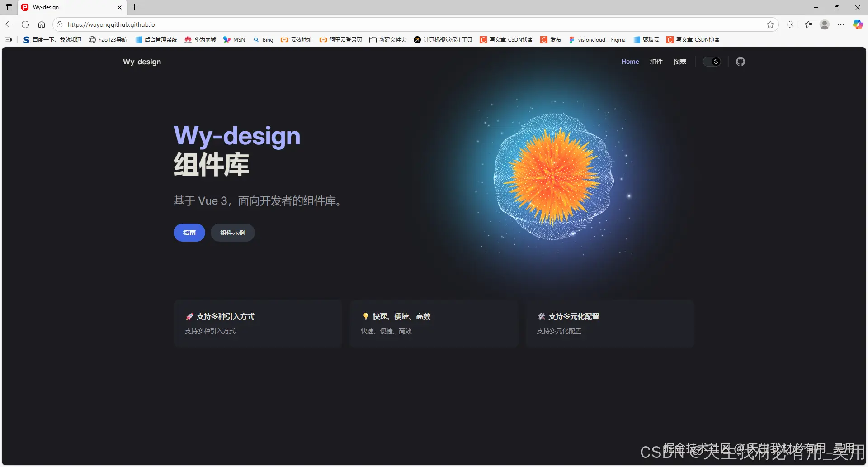The width and height of the screenshot is (868, 467).
Task: Open the browser extensions icon
Action: [790, 24]
